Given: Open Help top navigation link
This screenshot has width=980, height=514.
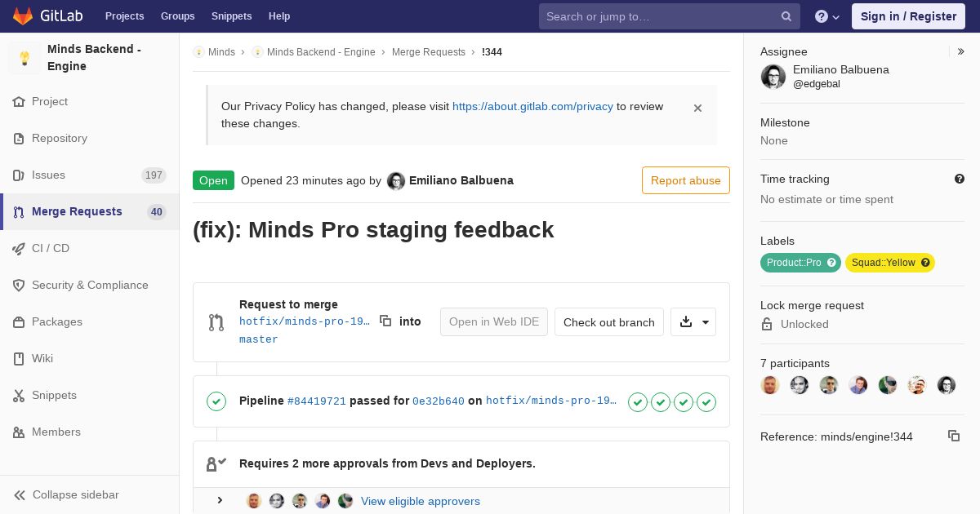Looking at the screenshot, I should [279, 16].
